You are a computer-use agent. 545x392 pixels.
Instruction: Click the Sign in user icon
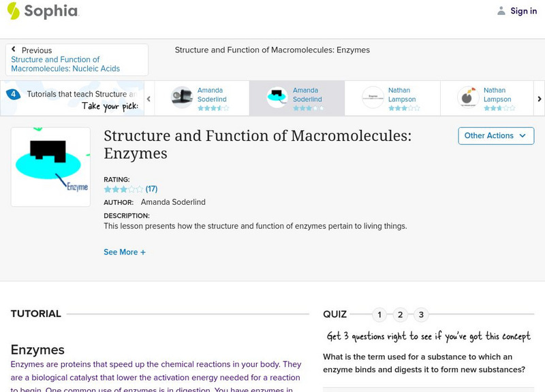pyautogui.click(x=501, y=11)
